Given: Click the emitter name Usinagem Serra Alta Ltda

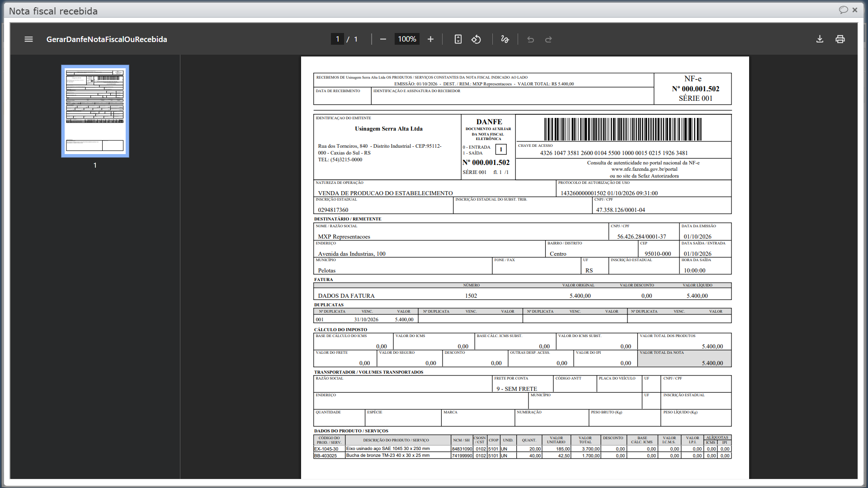Looking at the screenshot, I should (x=389, y=129).
